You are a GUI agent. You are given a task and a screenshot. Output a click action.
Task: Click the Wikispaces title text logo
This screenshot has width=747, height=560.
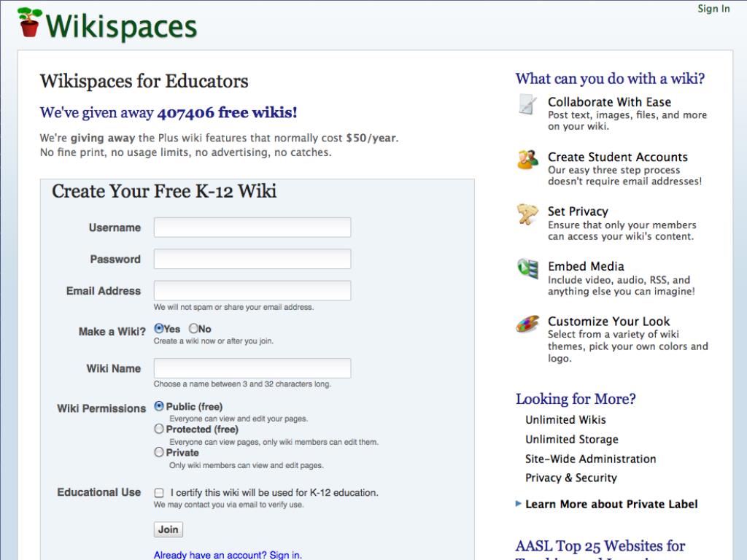tap(122, 26)
